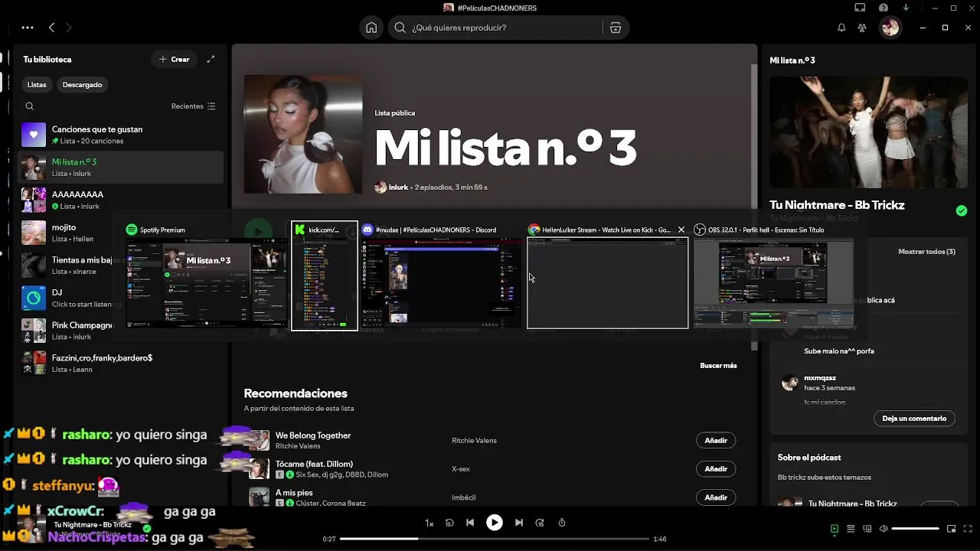Click Mostrar todos (3) comments

click(x=926, y=252)
